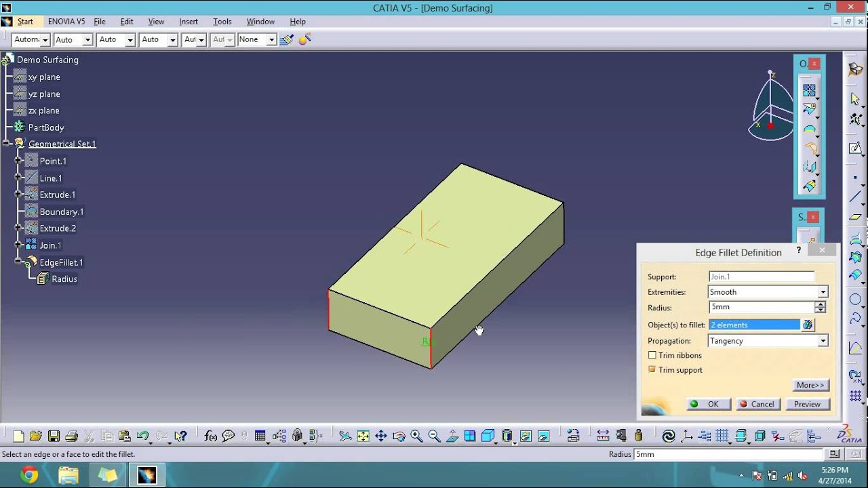Image resolution: width=868 pixels, height=488 pixels.
Task: Click the Fit All In view icon
Action: [363, 436]
